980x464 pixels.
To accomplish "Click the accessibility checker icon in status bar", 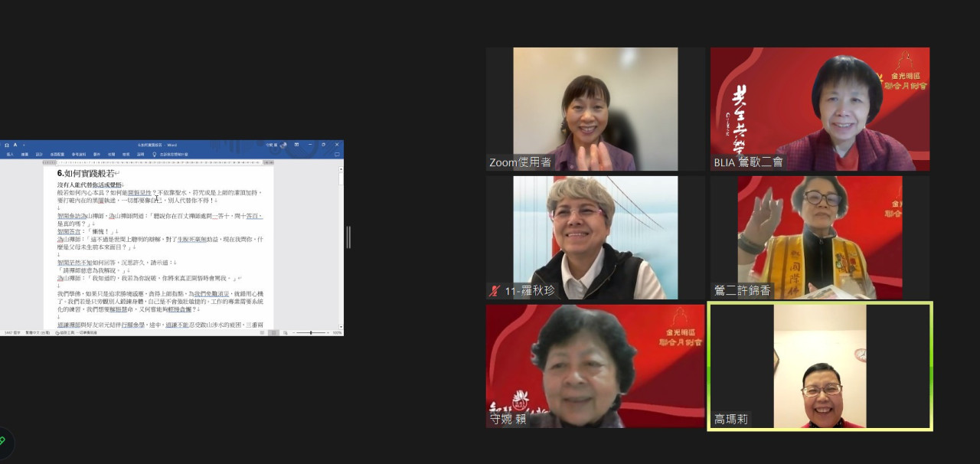I will tap(57, 333).
